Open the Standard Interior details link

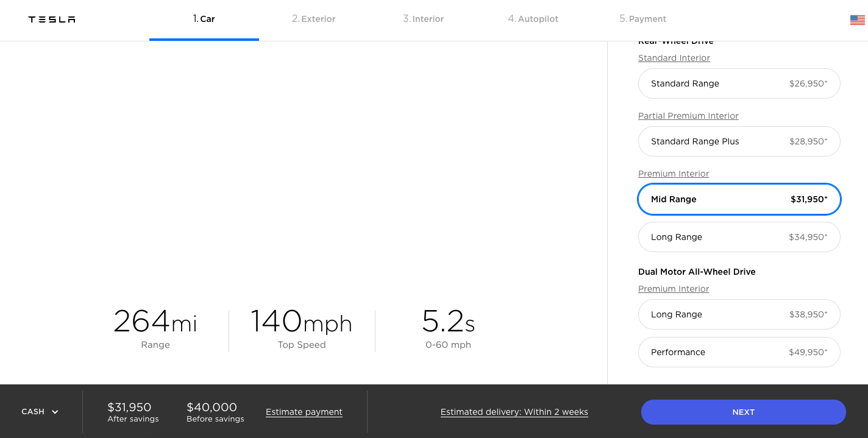tap(674, 58)
